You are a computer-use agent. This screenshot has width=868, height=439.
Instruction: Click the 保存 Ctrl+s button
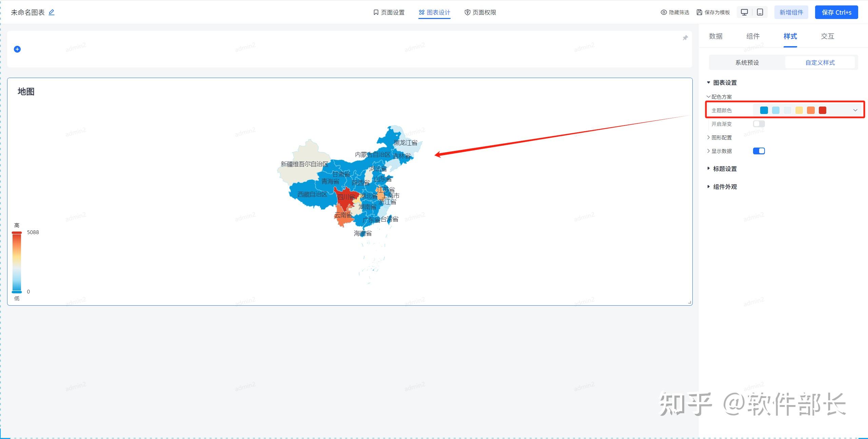point(836,12)
